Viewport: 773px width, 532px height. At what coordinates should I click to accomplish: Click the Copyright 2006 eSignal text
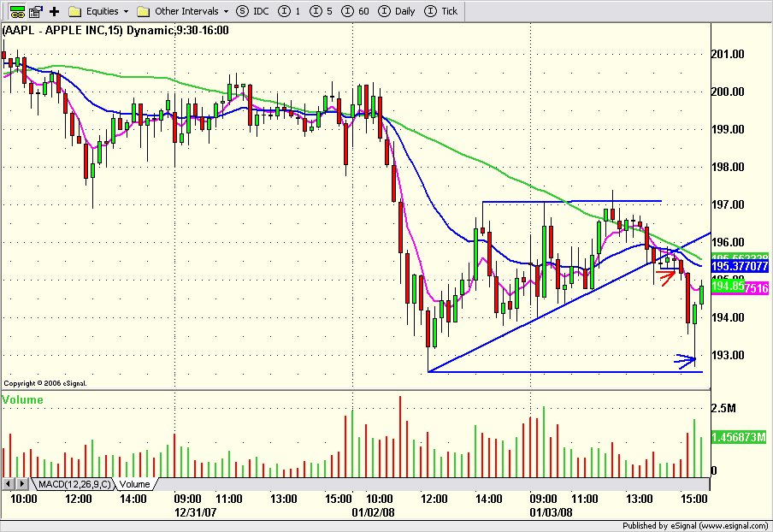45,383
